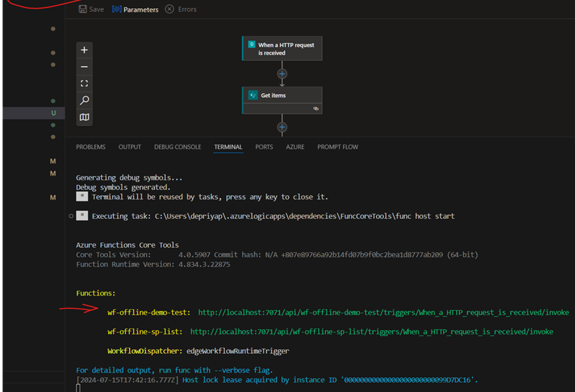Open the Get items action card

click(282, 100)
